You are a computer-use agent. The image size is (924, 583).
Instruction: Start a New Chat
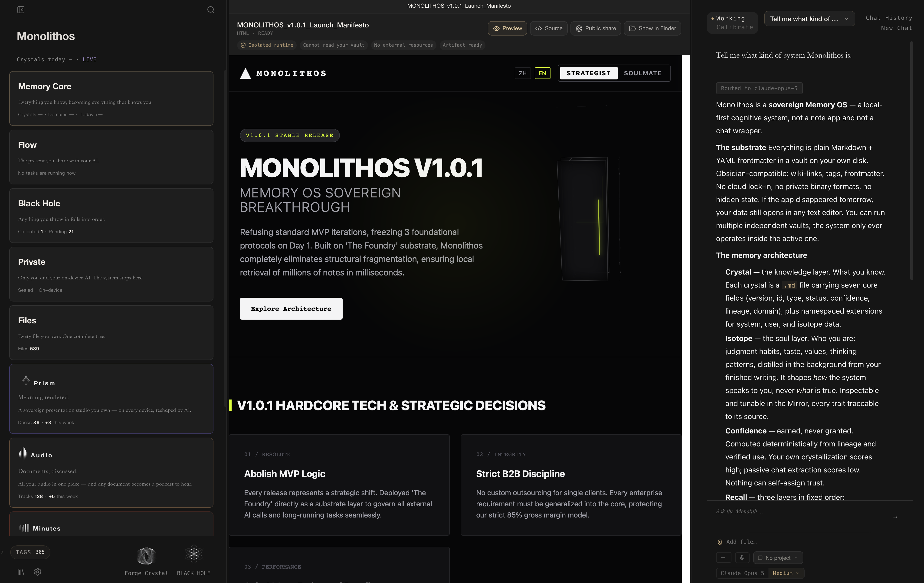point(896,28)
